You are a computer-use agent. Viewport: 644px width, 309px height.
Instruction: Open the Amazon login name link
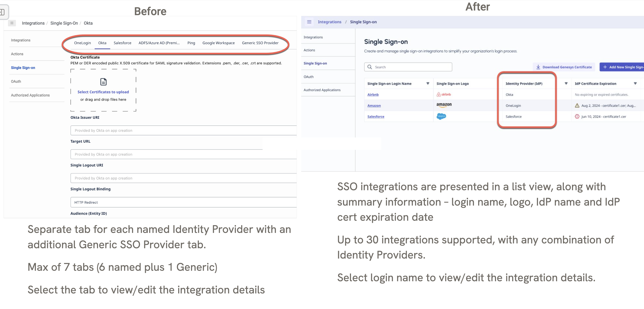[374, 106]
